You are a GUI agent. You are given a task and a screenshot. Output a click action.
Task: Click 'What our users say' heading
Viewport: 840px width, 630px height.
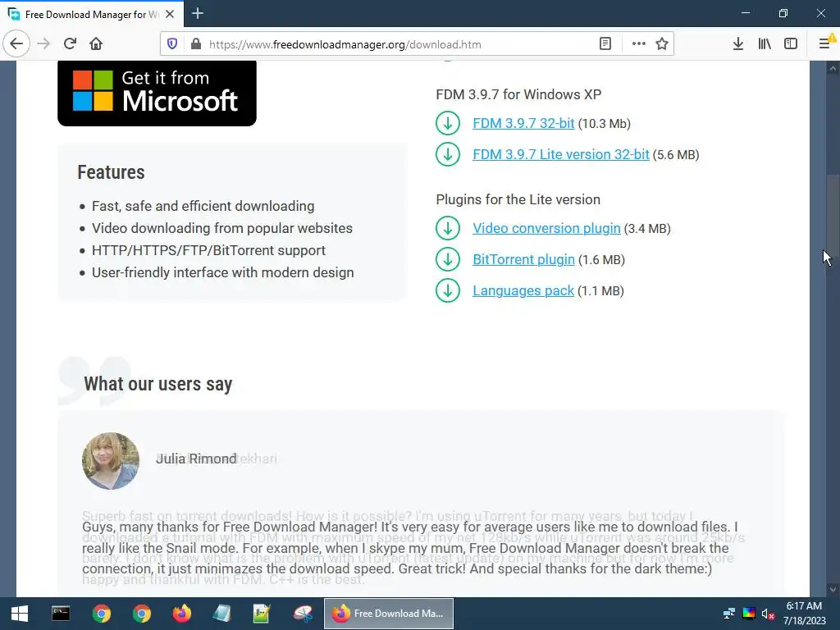point(158,384)
